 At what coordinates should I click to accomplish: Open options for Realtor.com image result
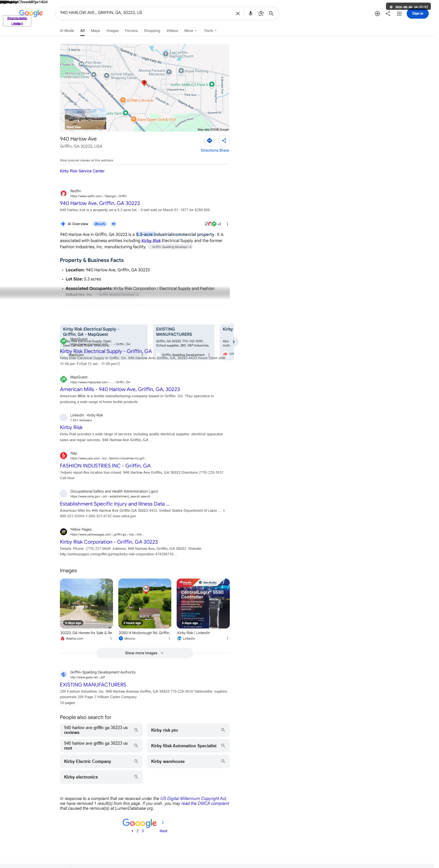click(111, 638)
